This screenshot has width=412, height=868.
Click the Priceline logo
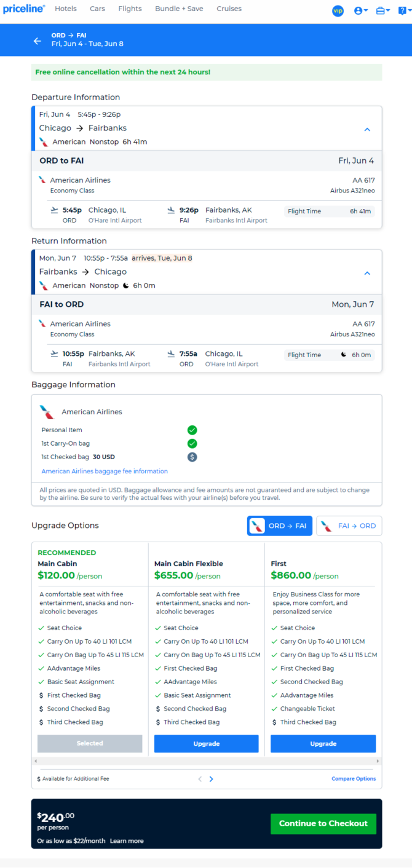pyautogui.click(x=24, y=9)
